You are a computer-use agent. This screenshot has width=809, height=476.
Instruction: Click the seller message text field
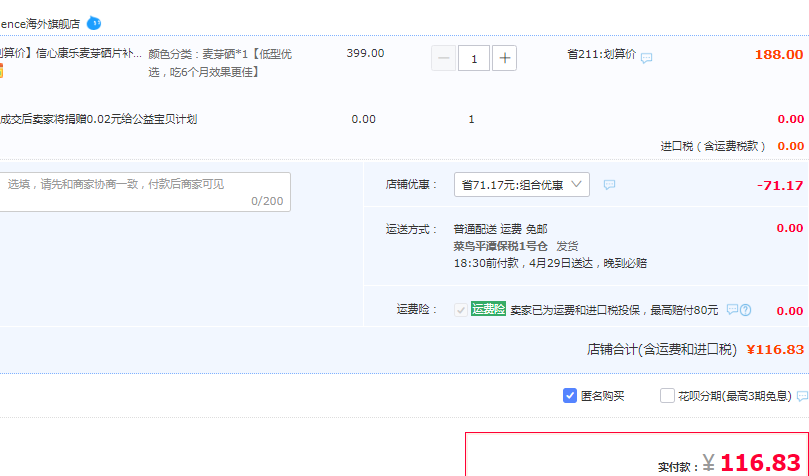pyautogui.click(x=144, y=192)
